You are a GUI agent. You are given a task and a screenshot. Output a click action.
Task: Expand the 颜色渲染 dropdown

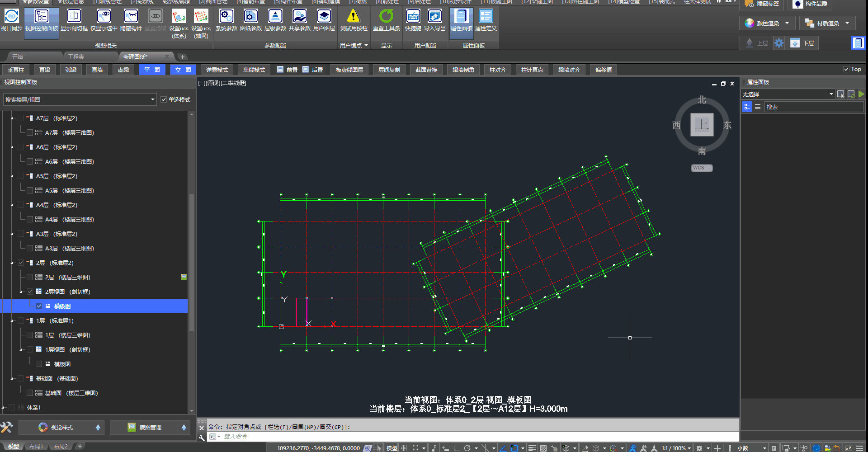coord(787,23)
